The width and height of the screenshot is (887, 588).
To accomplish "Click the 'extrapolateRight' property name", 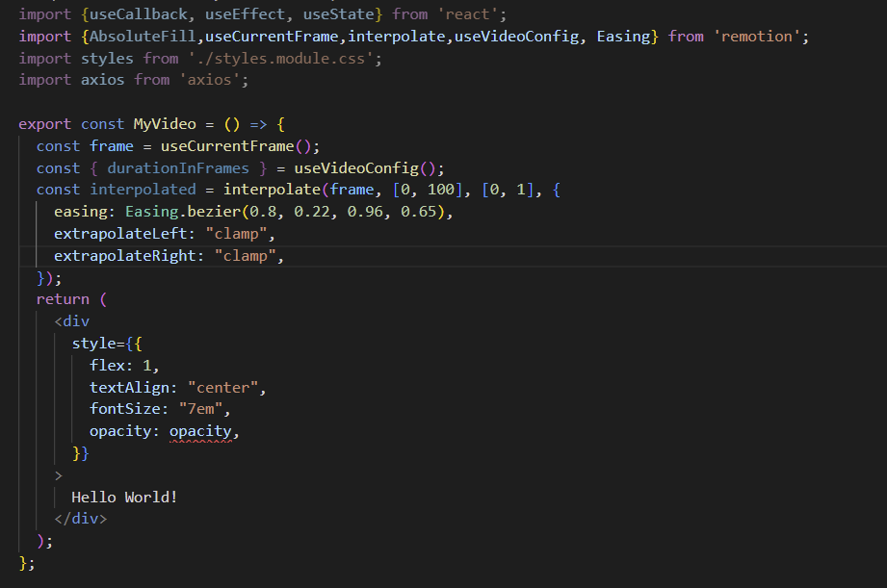I will point(125,256).
